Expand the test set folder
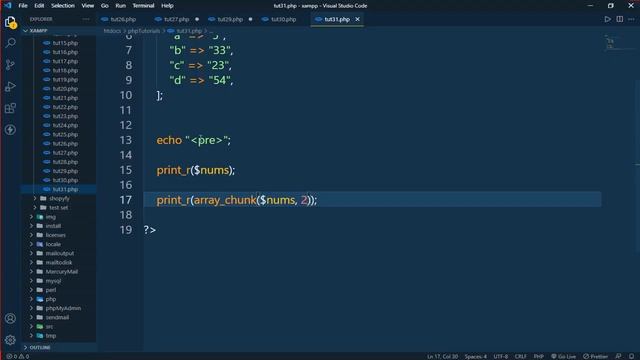This screenshot has height=360, width=640. coord(58,207)
